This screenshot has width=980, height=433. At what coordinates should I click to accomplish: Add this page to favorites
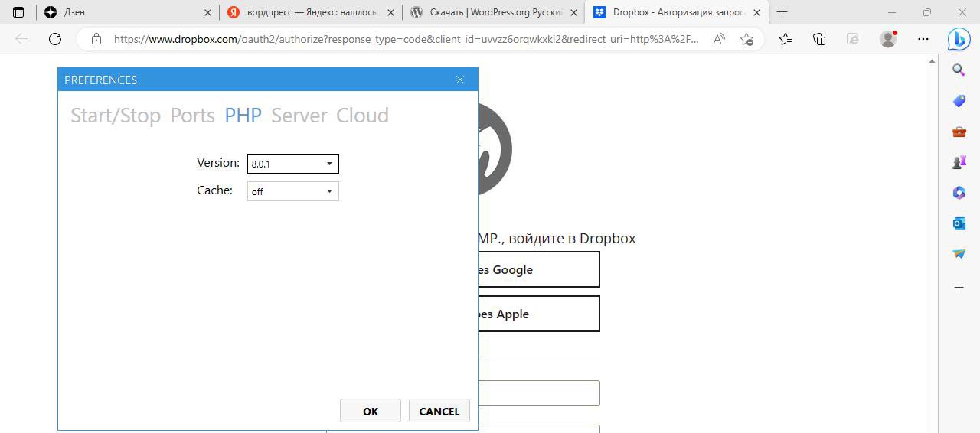click(x=746, y=39)
